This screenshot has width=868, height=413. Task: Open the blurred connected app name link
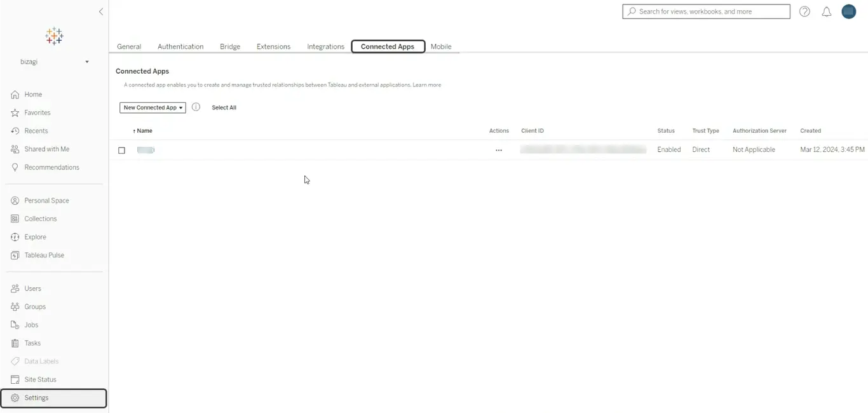point(146,150)
